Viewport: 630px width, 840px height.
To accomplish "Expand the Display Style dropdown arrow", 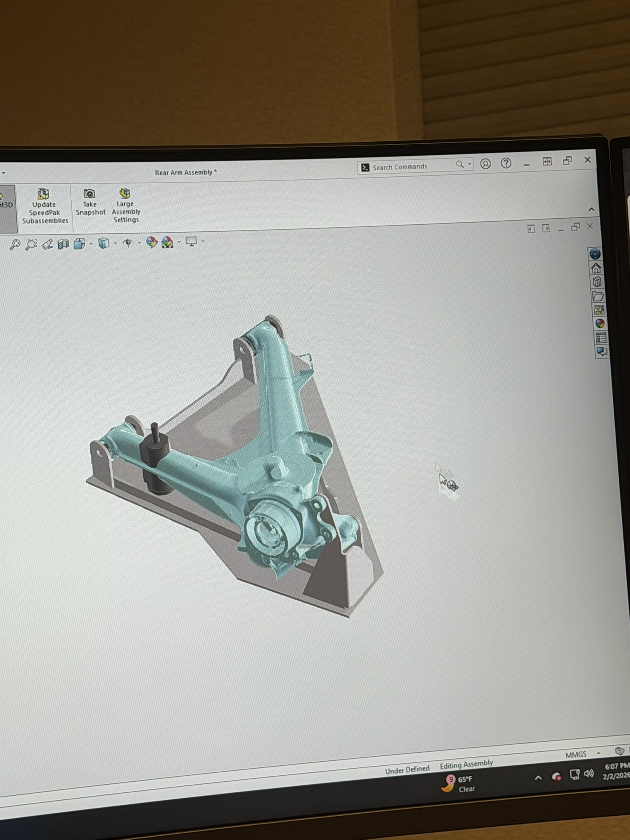I will [115, 243].
